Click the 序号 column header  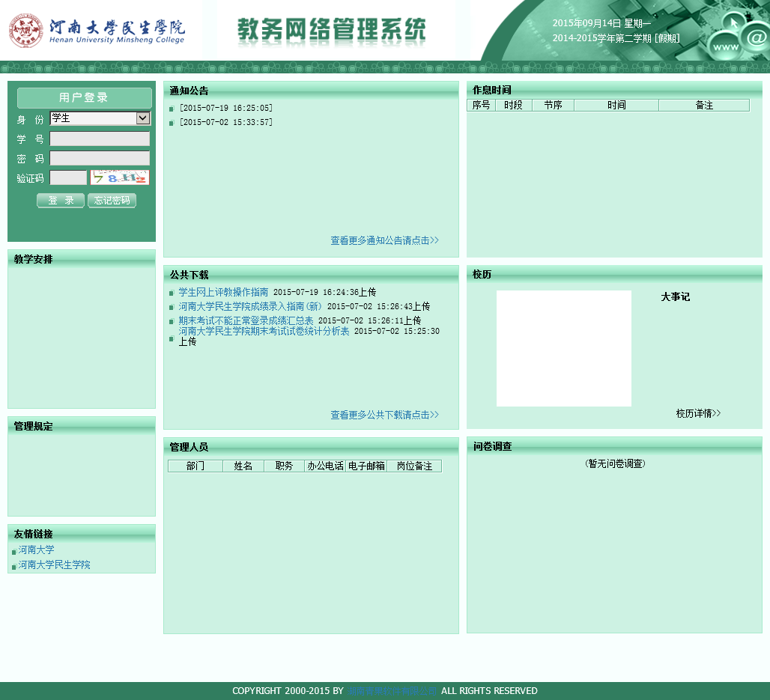[481, 105]
